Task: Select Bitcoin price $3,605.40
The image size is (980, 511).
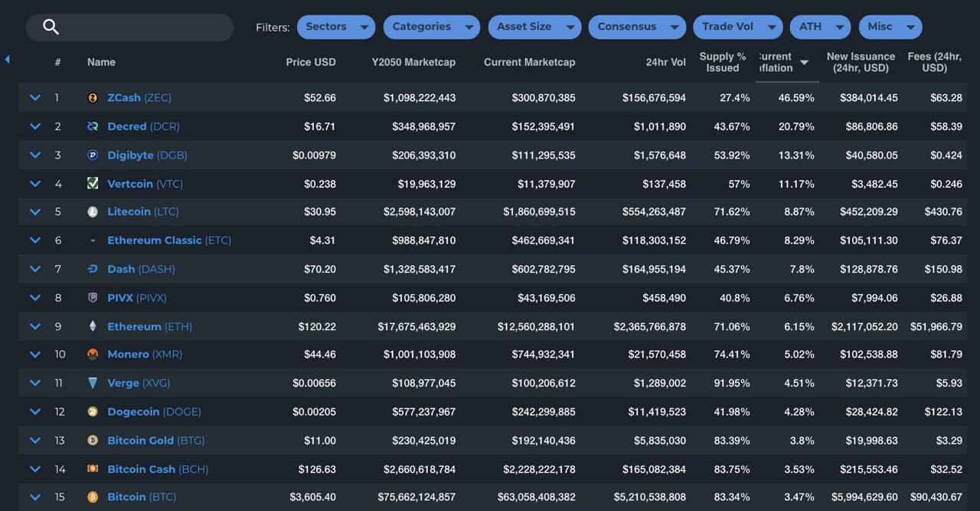Action: (x=312, y=497)
